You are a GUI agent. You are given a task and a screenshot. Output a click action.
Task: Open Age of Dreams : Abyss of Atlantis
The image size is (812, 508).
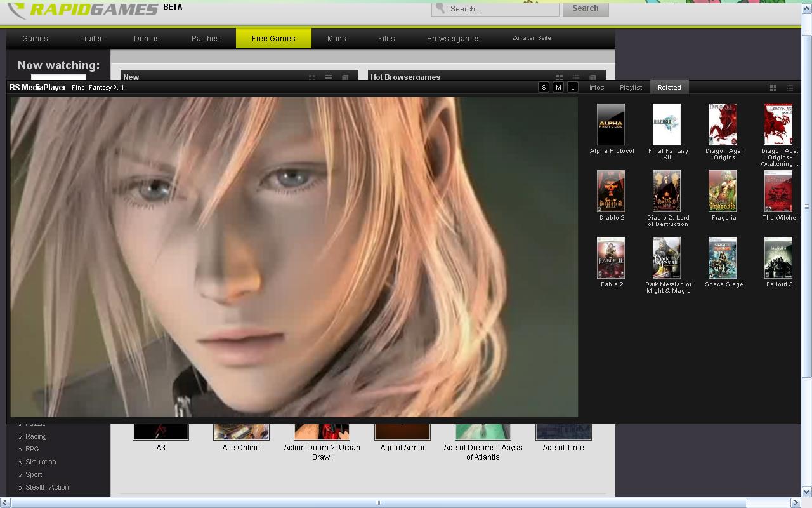483,452
